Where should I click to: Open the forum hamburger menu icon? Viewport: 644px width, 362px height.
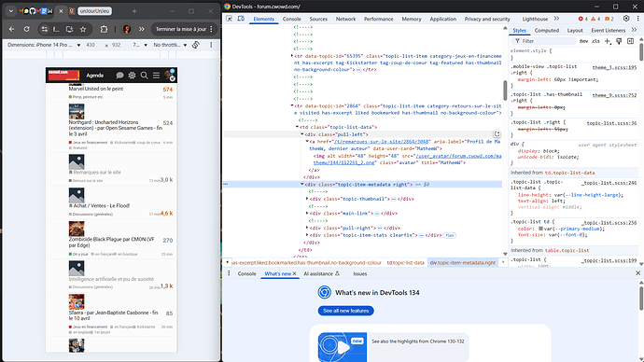coord(156,76)
